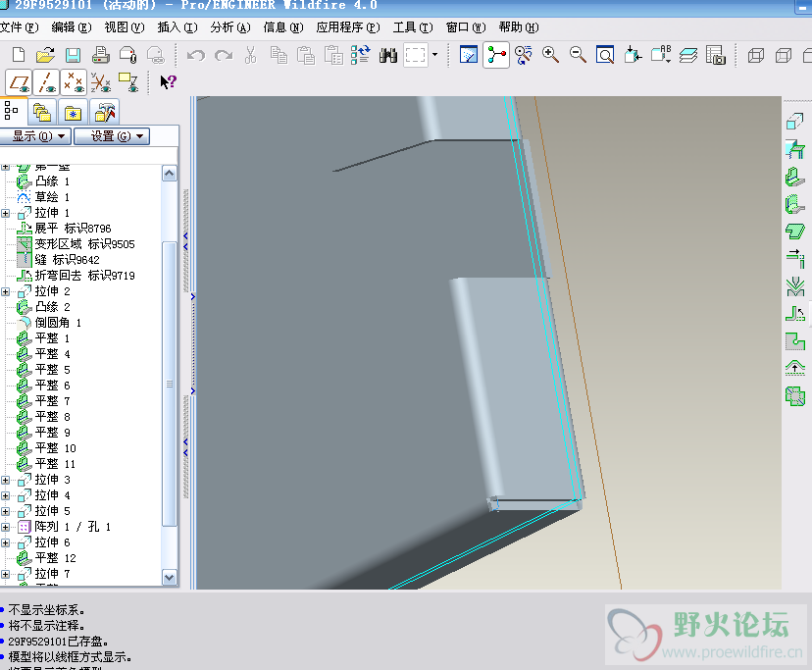Select 倒圆角 1 in model tree
The height and width of the screenshot is (670, 812).
(x=58, y=323)
